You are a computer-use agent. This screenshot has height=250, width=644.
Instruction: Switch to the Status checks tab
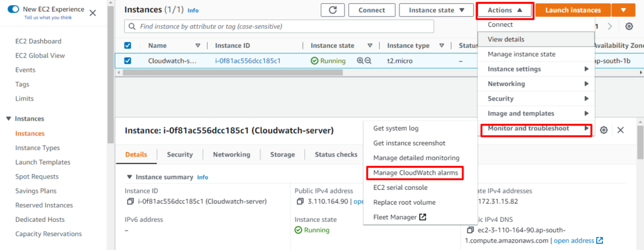[336, 155]
